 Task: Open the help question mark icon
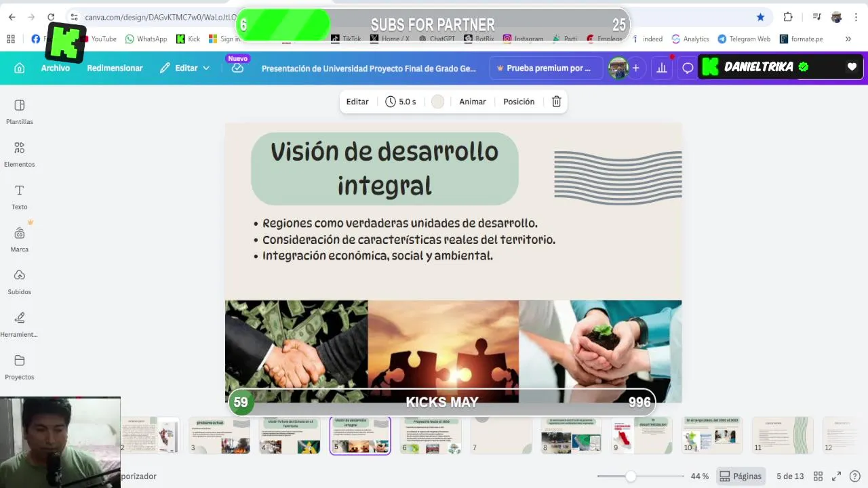tap(854, 476)
